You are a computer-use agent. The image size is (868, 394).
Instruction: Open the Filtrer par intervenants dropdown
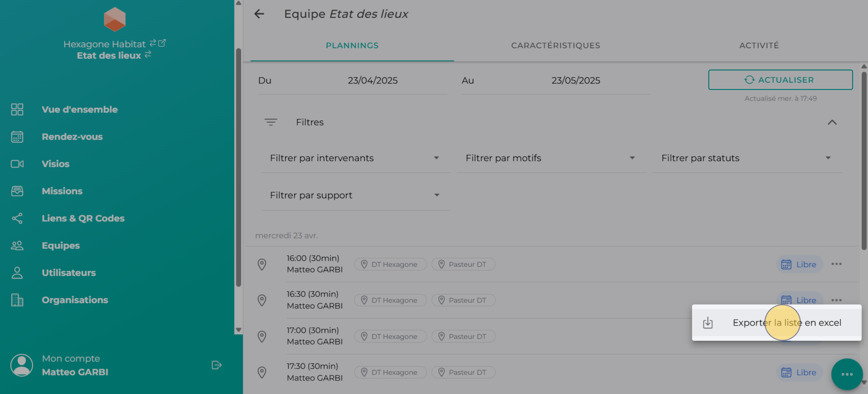click(x=355, y=158)
